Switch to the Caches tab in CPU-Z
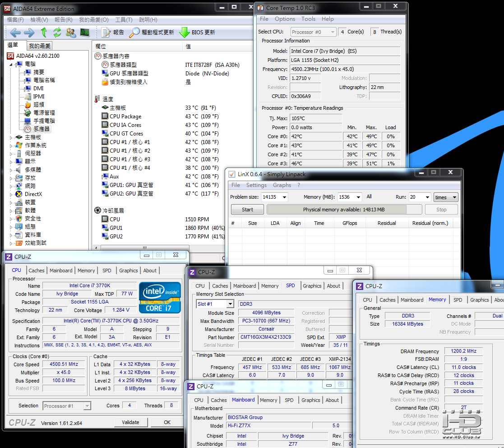The width and height of the screenshot is (504, 448). [x=37, y=271]
